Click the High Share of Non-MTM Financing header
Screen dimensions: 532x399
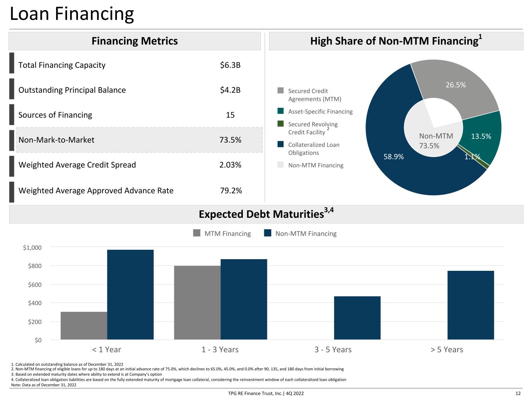click(396, 41)
